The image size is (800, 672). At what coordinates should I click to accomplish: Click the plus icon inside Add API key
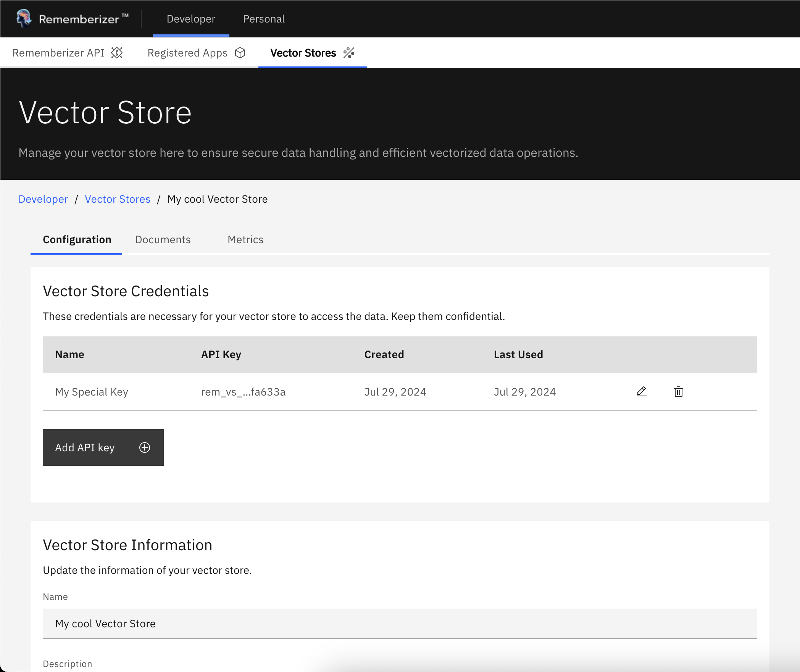[x=144, y=447]
